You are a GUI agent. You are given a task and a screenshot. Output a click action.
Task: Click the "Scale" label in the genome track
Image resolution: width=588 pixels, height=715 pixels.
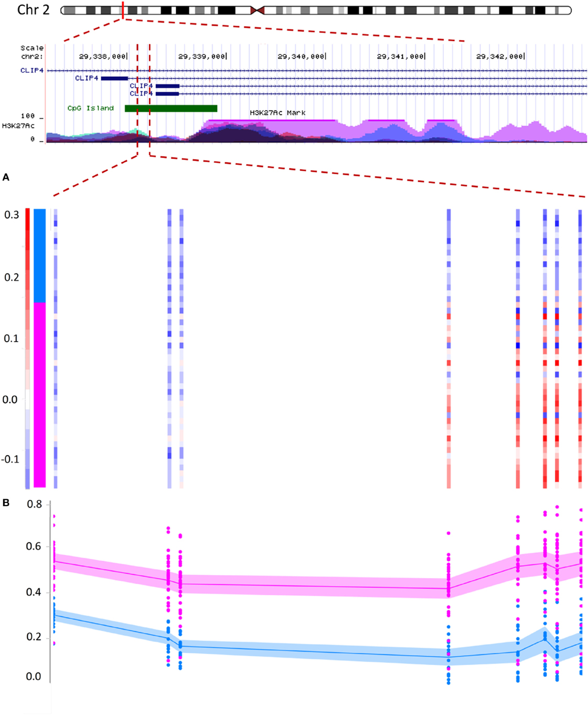tap(32, 48)
